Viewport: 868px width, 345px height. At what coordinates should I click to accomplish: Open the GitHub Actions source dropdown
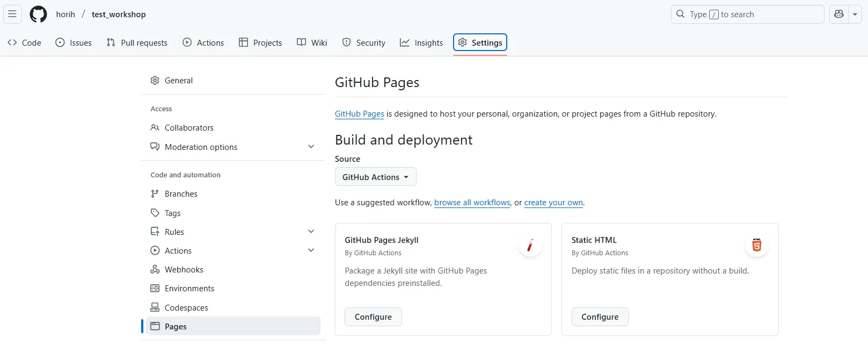[375, 177]
